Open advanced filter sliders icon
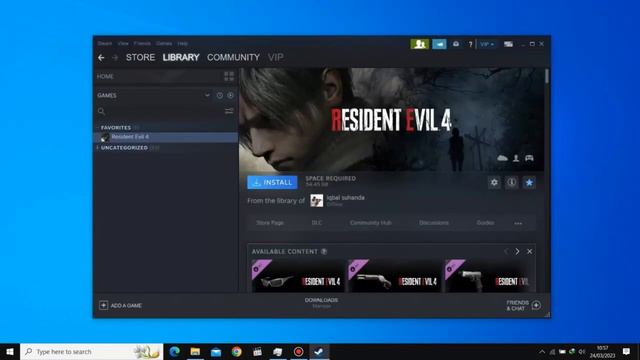Screen dimensions: 640x360 coord(229,111)
